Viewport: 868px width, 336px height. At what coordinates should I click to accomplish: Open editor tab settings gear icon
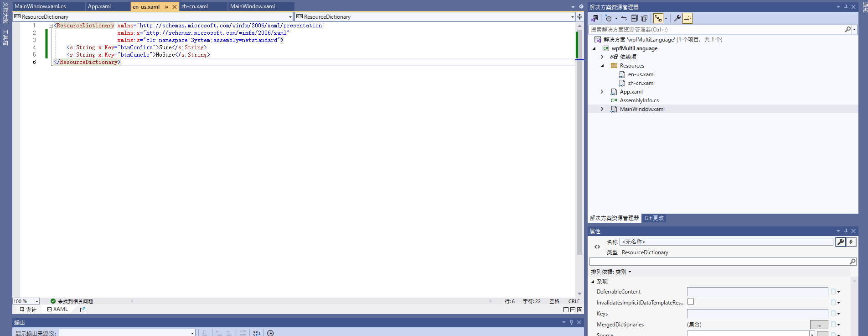point(581,7)
